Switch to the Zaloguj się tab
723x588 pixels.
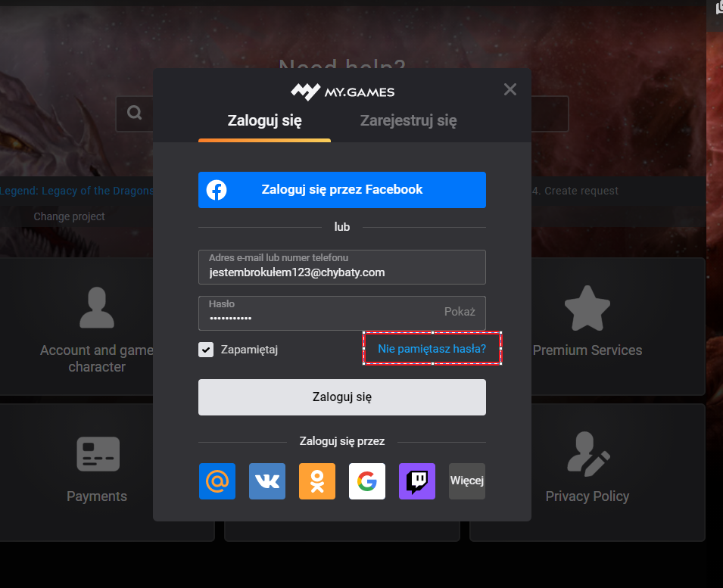point(265,121)
